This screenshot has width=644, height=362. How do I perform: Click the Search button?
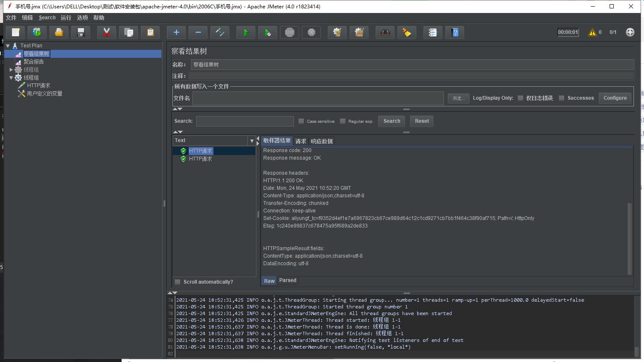pos(392,121)
